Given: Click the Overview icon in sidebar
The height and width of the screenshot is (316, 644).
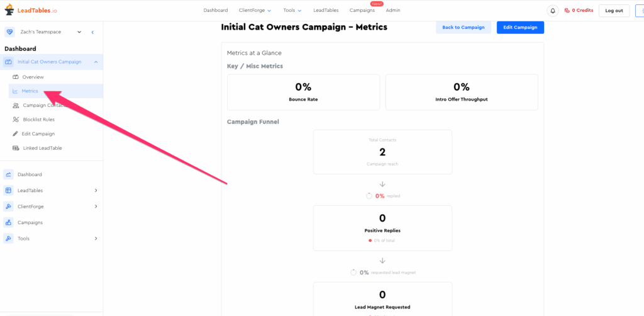Looking at the screenshot, I should pyautogui.click(x=16, y=77).
